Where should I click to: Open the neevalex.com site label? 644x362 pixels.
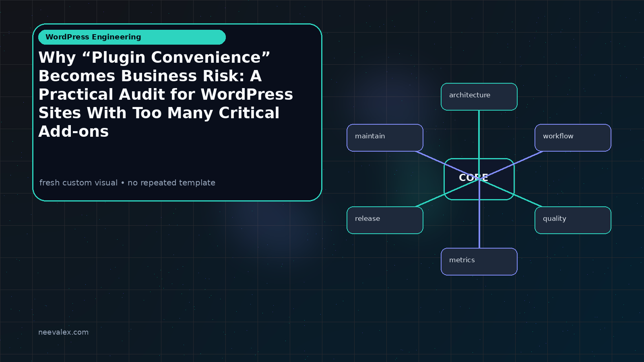point(63,332)
